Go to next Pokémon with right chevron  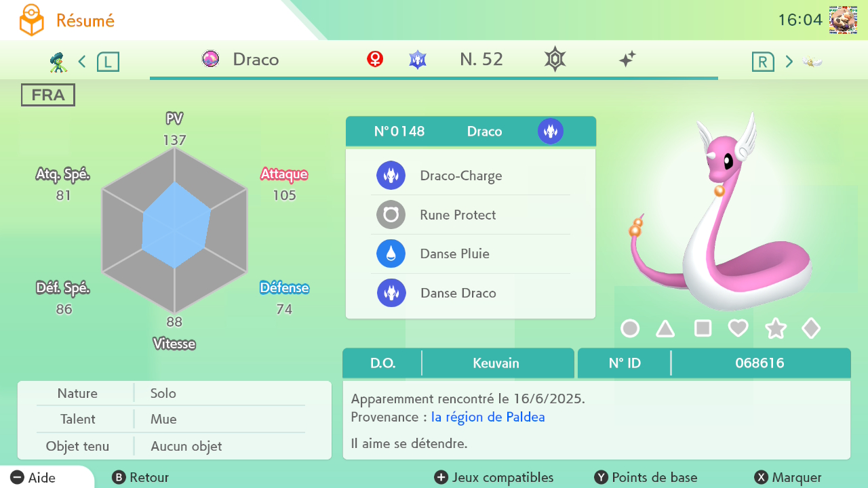tap(789, 62)
